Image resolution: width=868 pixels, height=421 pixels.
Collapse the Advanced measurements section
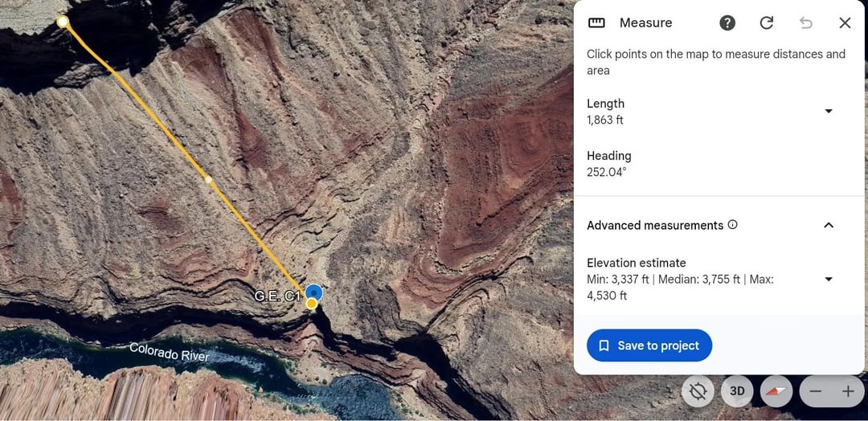coord(829,225)
